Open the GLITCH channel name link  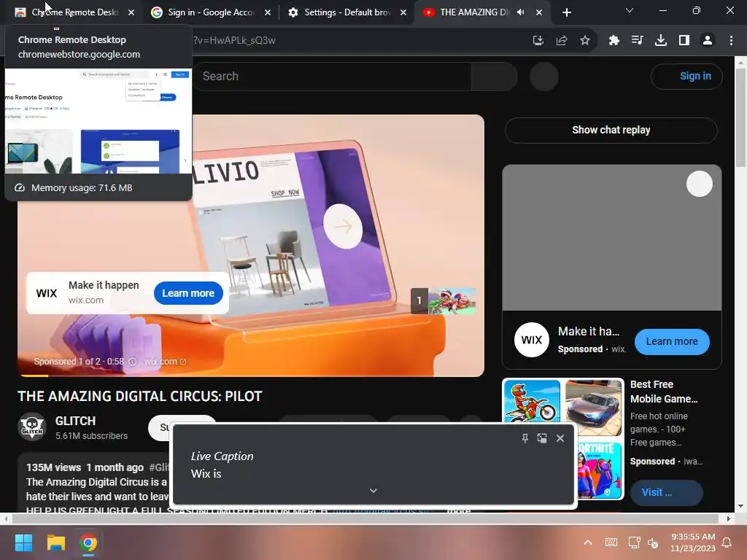click(x=75, y=421)
